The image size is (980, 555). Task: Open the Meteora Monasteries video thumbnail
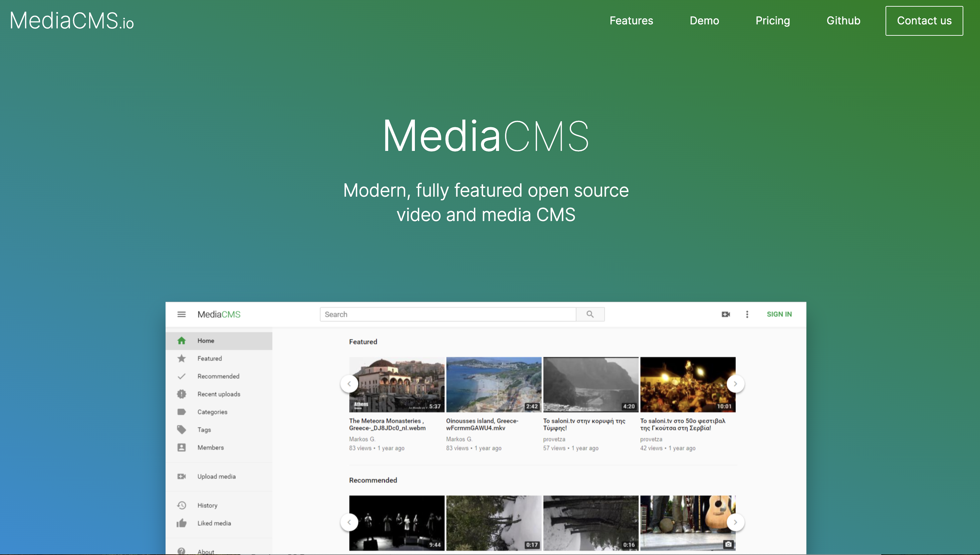(x=397, y=384)
